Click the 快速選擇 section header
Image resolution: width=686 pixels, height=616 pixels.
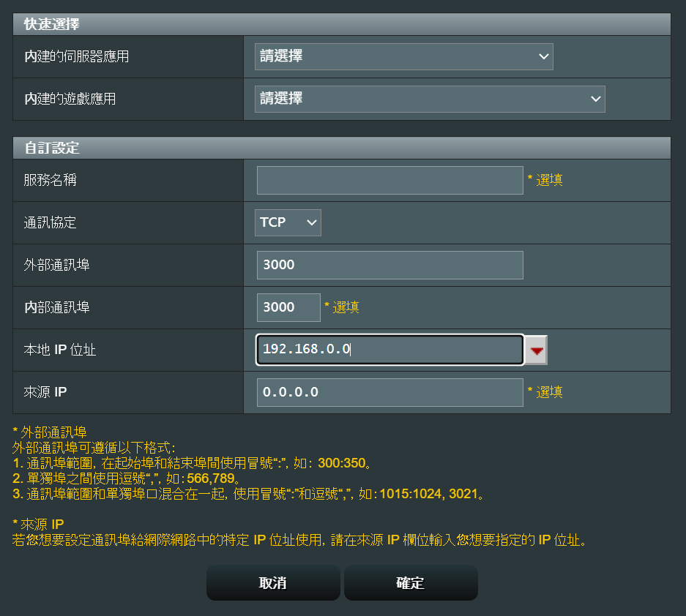pos(51,24)
